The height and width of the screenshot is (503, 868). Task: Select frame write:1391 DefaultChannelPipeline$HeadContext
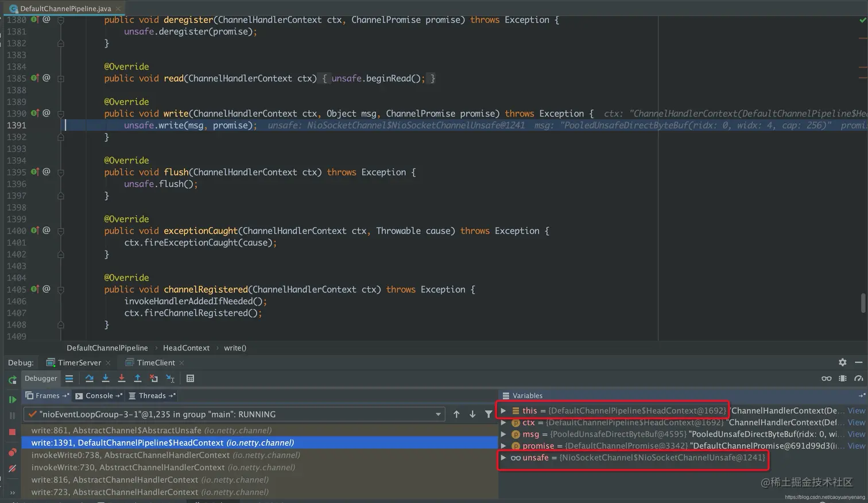point(259,443)
